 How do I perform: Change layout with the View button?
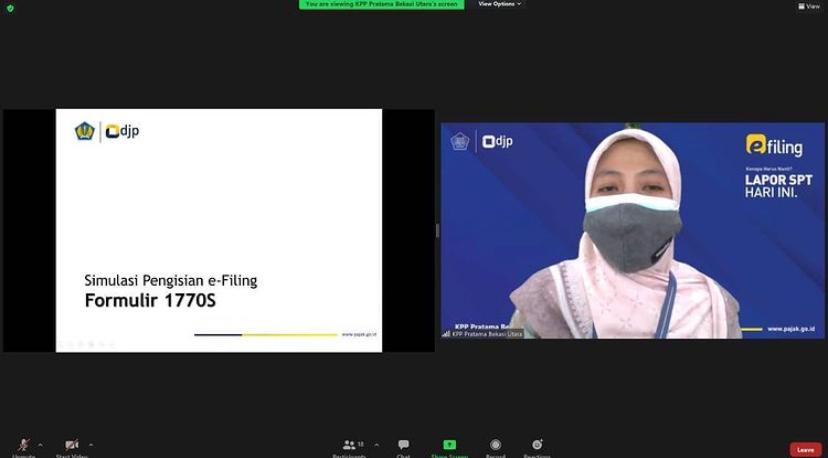pos(809,6)
